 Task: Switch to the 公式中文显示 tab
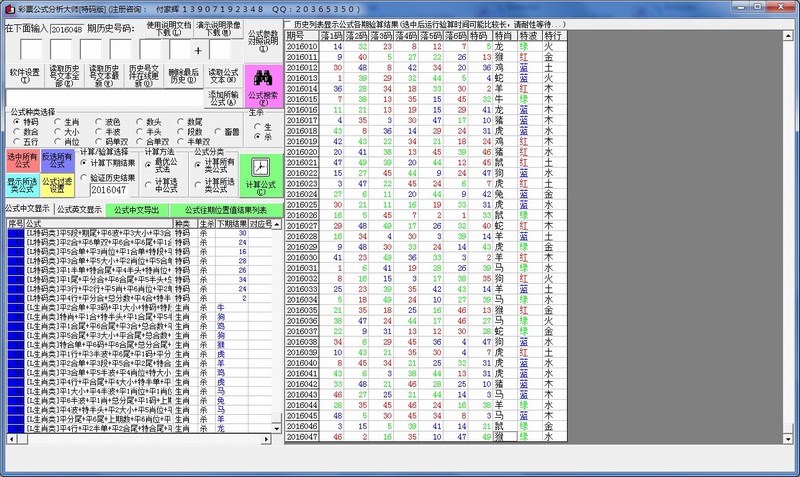click(x=26, y=210)
